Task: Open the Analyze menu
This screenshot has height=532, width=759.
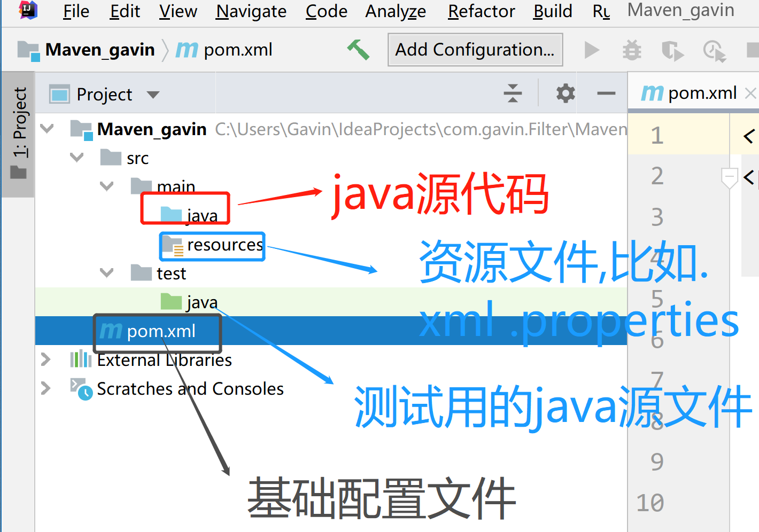Action: (x=396, y=11)
